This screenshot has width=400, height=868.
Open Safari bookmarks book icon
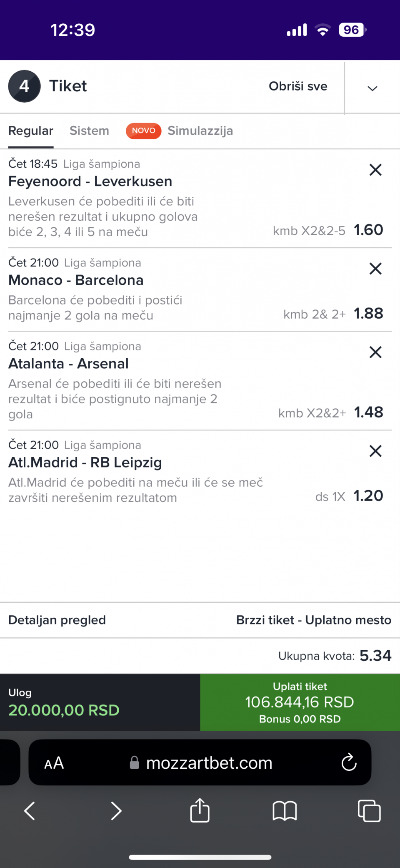click(x=285, y=811)
